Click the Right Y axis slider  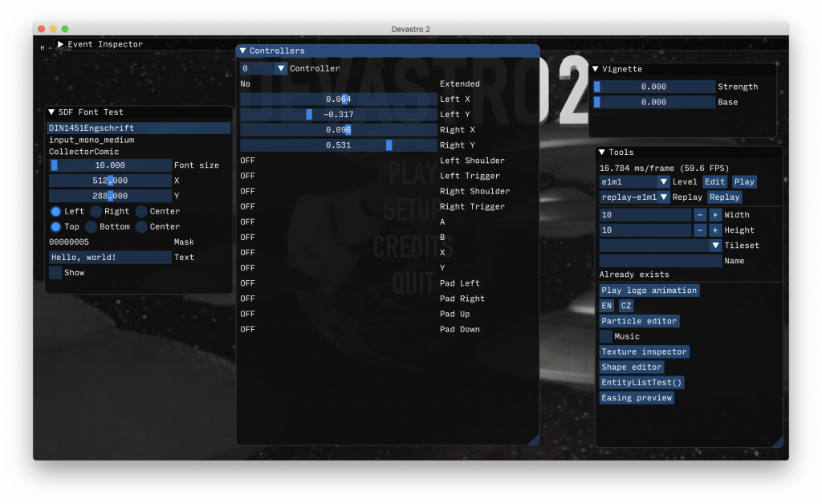(339, 145)
